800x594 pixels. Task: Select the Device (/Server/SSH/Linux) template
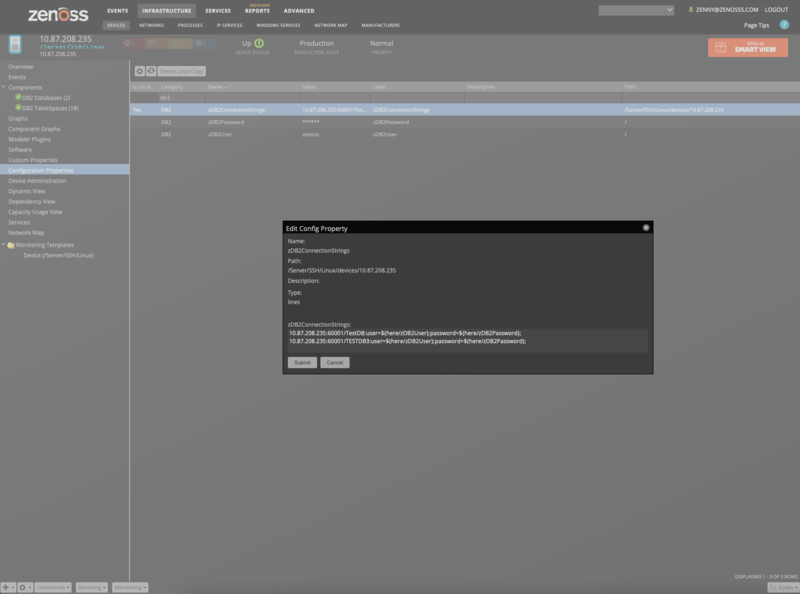tap(58, 255)
